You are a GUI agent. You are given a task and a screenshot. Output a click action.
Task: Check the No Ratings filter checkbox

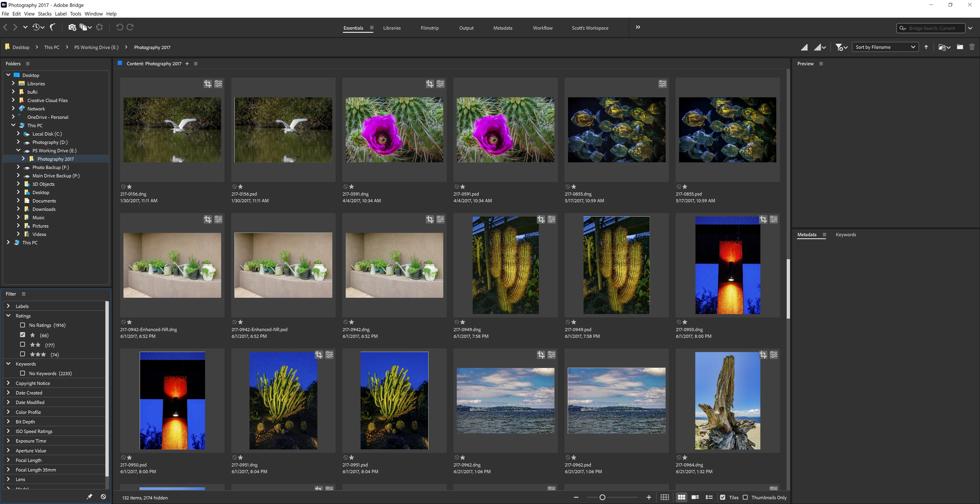[22, 325]
